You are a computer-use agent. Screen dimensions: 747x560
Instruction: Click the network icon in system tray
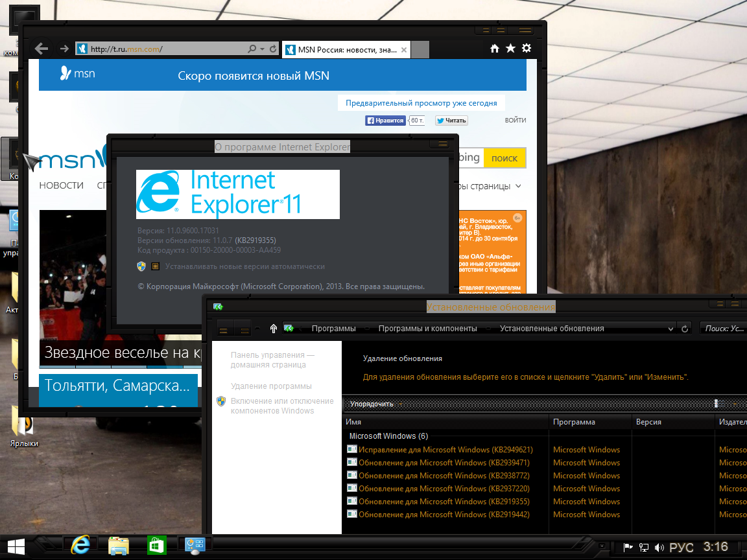(x=644, y=548)
